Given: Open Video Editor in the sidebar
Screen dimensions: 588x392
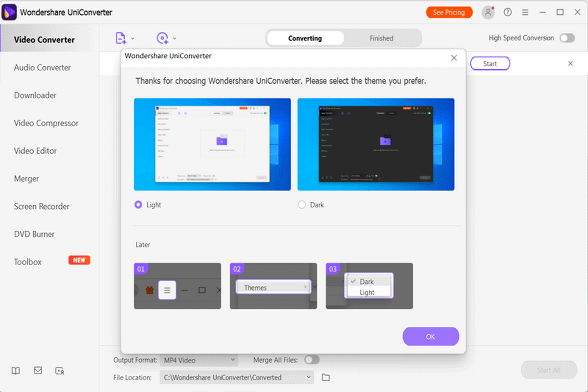Looking at the screenshot, I should tap(35, 151).
